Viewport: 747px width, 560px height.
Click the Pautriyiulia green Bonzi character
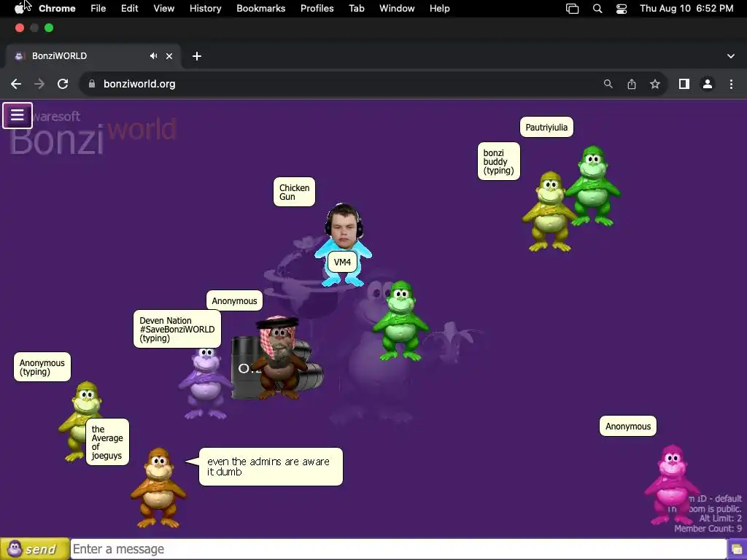click(x=593, y=186)
